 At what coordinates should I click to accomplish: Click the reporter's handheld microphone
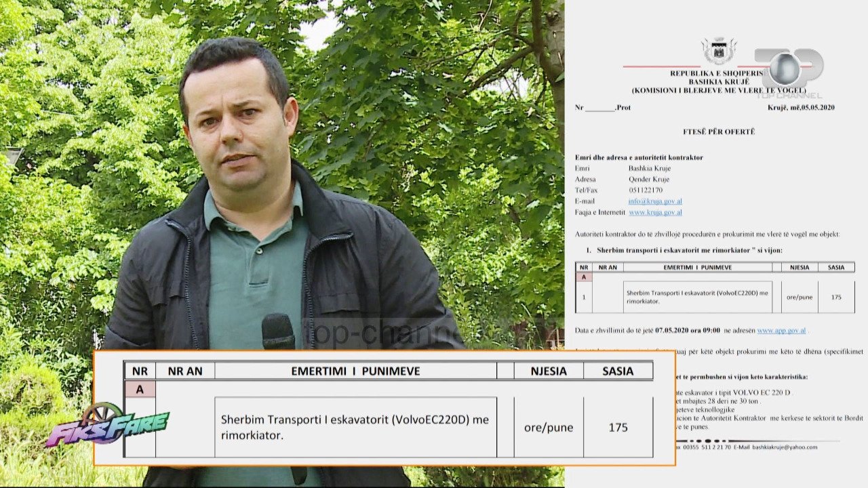tap(279, 332)
